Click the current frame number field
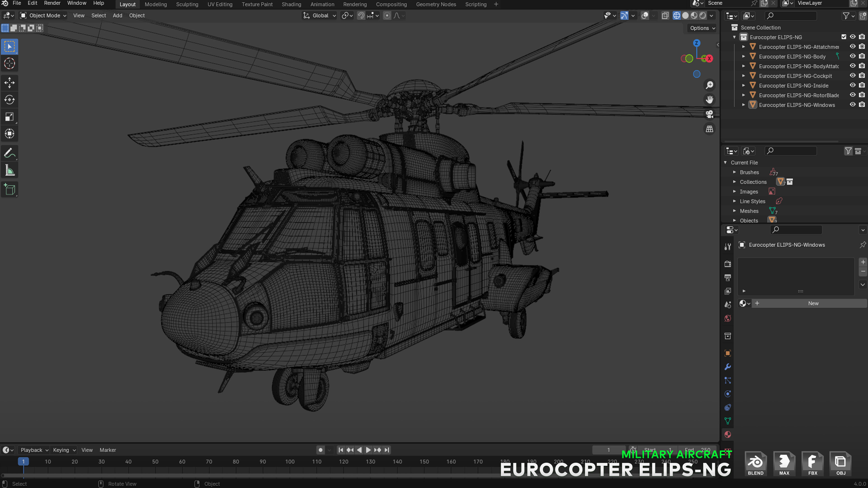The width and height of the screenshot is (868, 488). [x=609, y=450]
